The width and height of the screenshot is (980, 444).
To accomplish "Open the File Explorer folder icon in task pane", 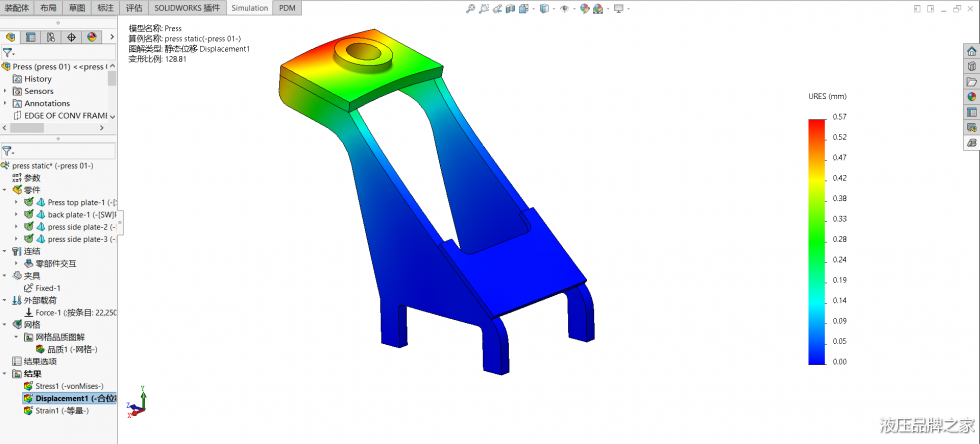I will coord(971,81).
